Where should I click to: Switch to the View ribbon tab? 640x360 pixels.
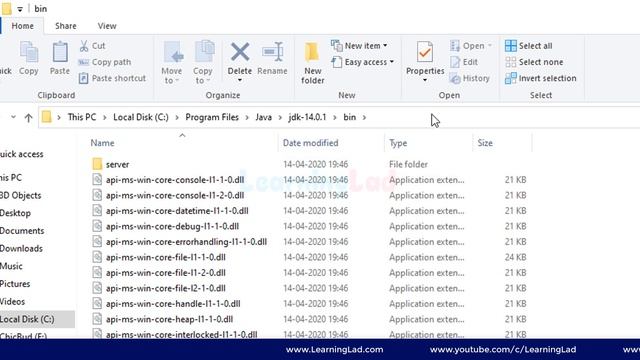point(107,26)
